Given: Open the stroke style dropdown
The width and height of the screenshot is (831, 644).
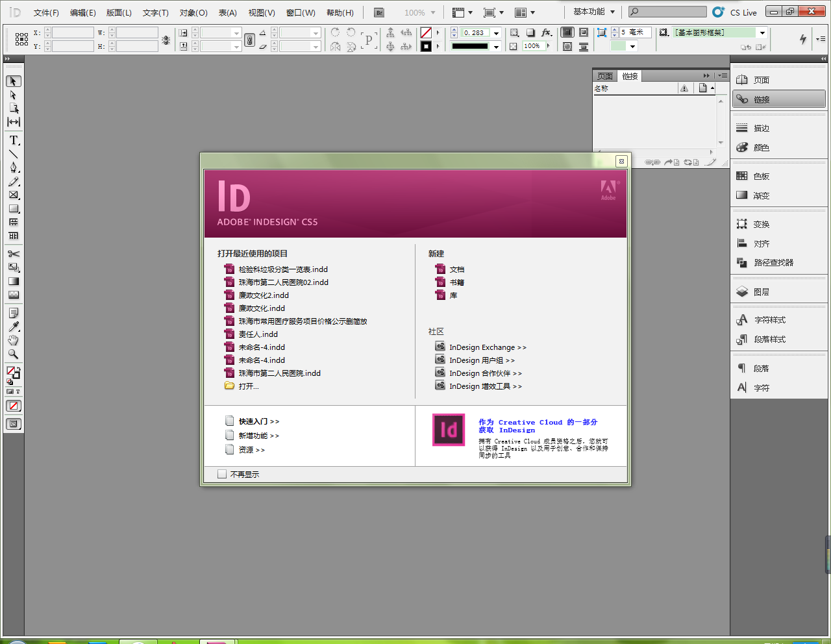Looking at the screenshot, I should pyautogui.click(x=497, y=47).
